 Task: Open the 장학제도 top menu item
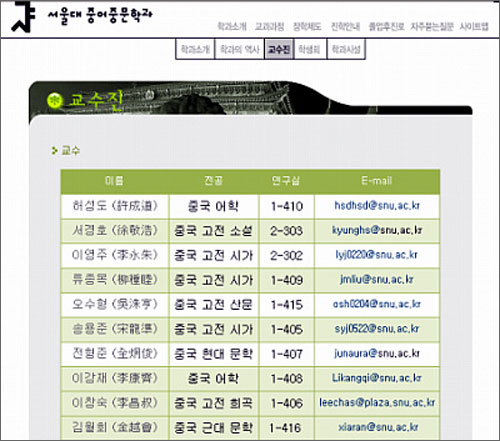pyautogui.click(x=307, y=26)
